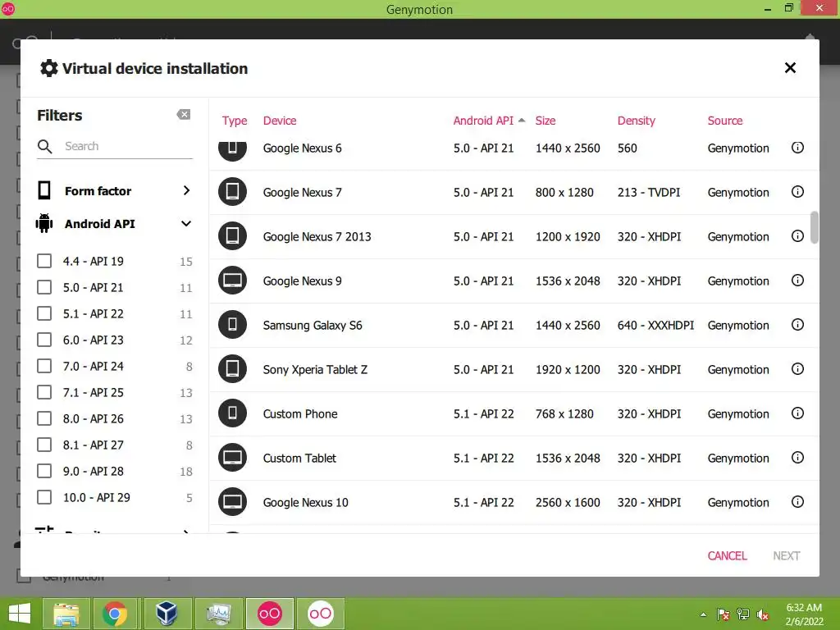Show info for Custom Phone device
This screenshot has width=840, height=630.
[x=797, y=413]
